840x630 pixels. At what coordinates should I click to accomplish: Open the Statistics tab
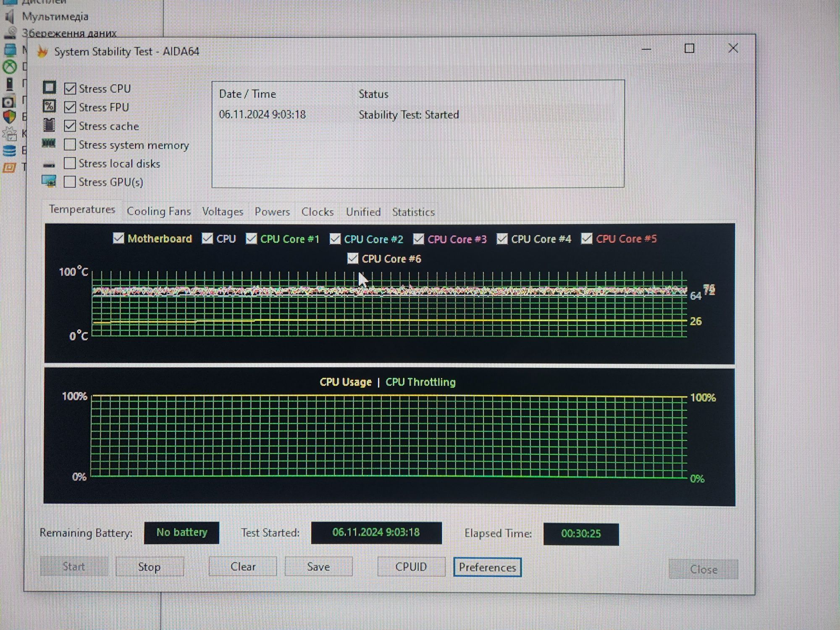(x=413, y=212)
